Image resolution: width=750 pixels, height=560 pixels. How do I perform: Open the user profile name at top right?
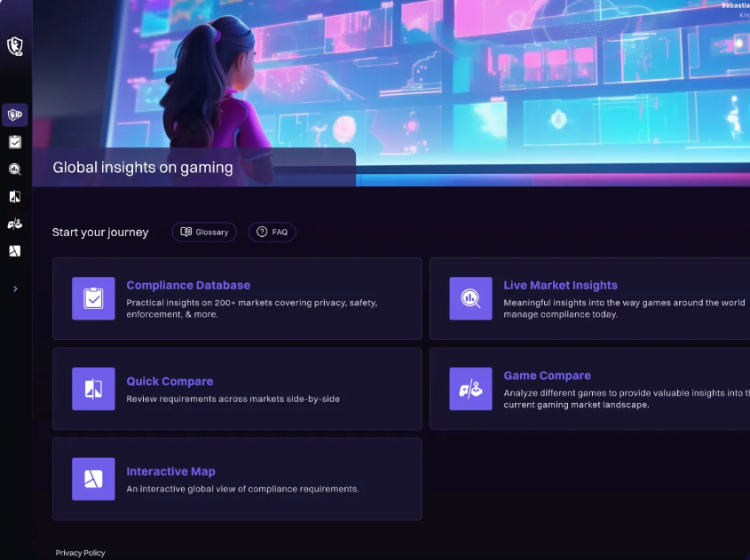tap(735, 6)
